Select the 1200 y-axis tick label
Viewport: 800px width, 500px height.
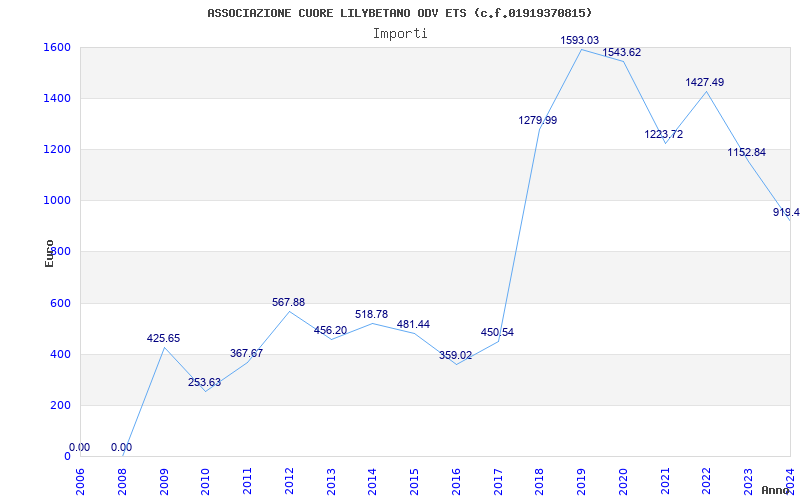coord(57,149)
